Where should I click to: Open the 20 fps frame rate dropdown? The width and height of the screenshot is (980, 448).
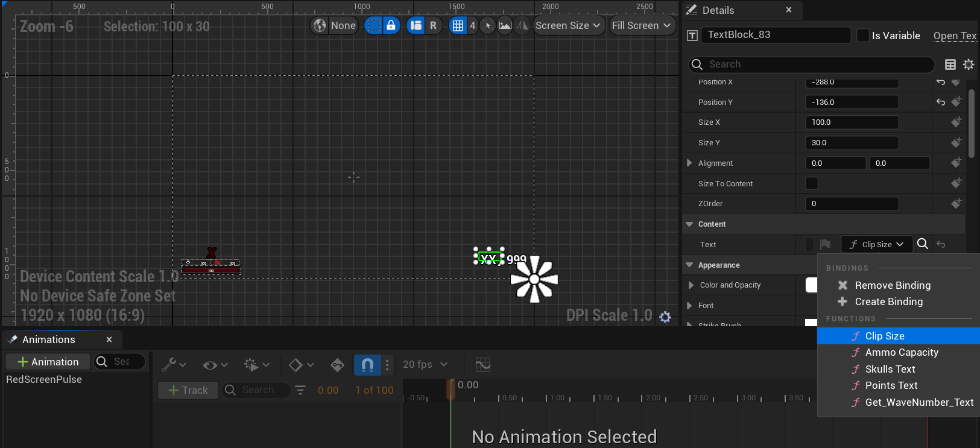pos(425,365)
